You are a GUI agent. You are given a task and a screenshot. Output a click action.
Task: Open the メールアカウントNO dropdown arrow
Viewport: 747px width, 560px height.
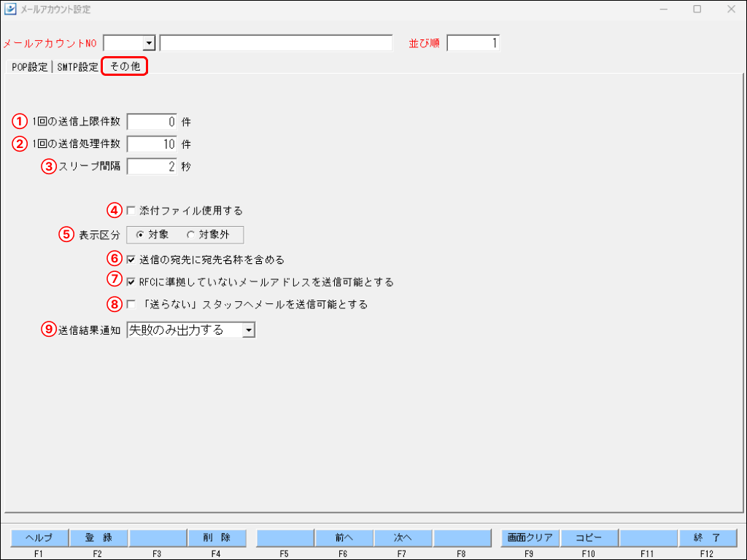149,43
